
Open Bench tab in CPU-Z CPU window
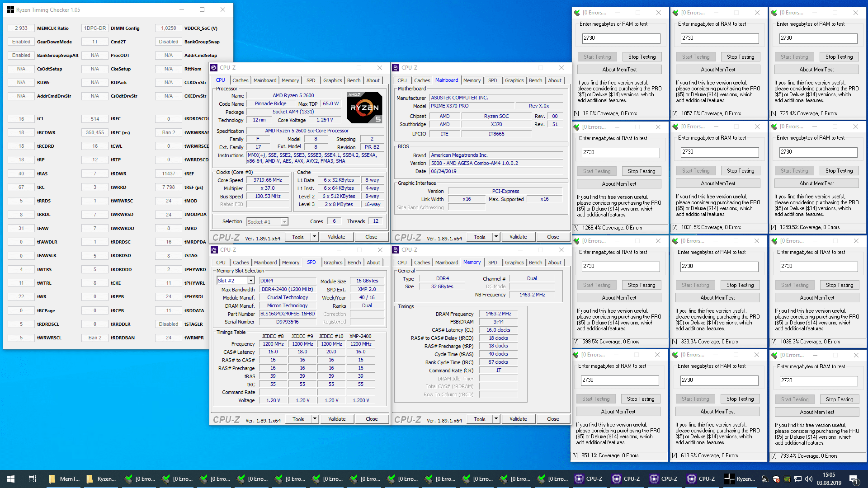(354, 80)
